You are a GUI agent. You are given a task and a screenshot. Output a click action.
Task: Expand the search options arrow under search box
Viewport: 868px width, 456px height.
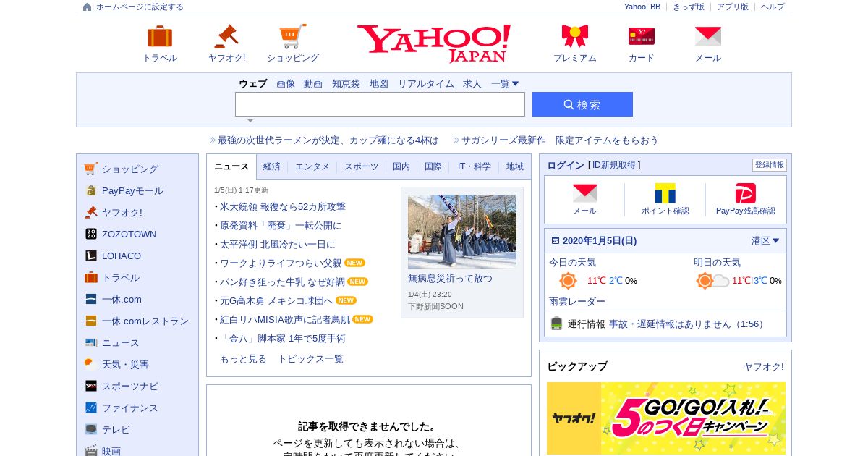pyautogui.click(x=250, y=121)
